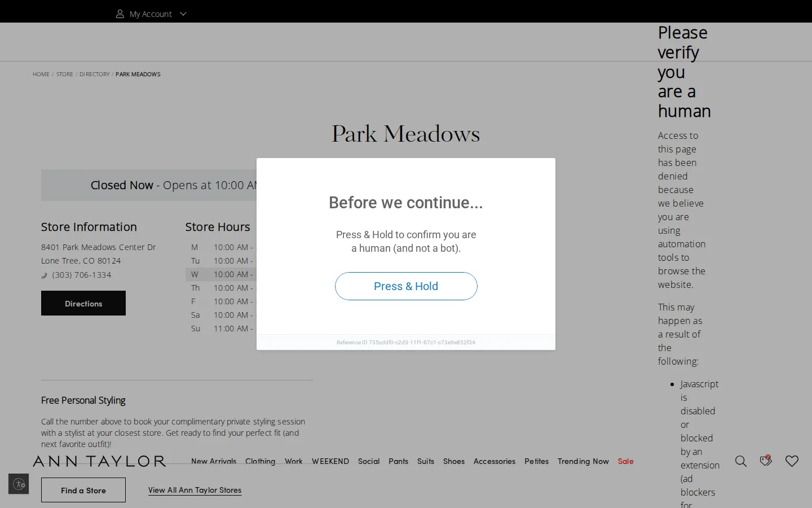Call the store number (303) 706-1334
The width and height of the screenshot is (812, 508).
[82, 275]
